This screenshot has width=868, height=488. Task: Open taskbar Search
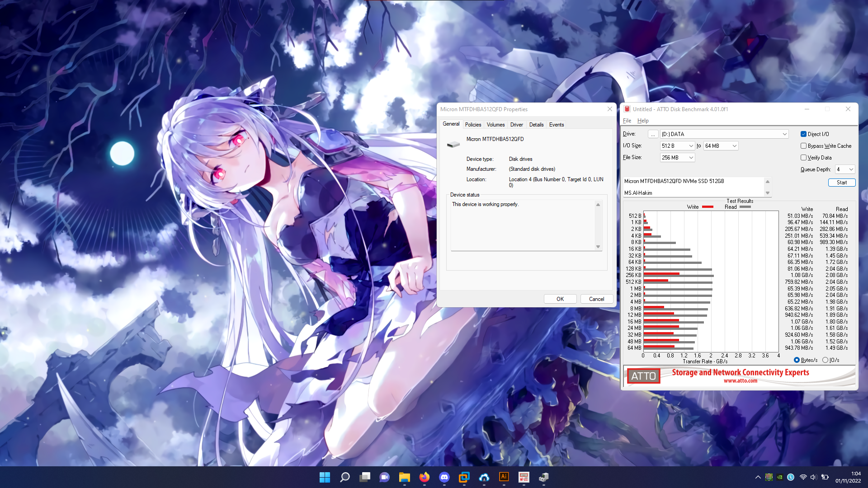(x=345, y=477)
